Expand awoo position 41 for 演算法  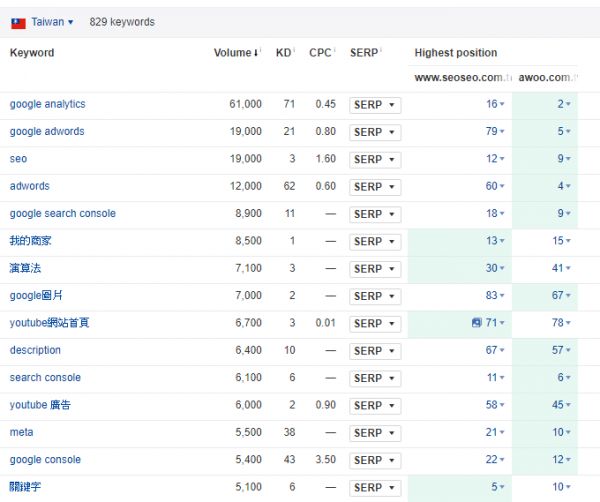561,268
